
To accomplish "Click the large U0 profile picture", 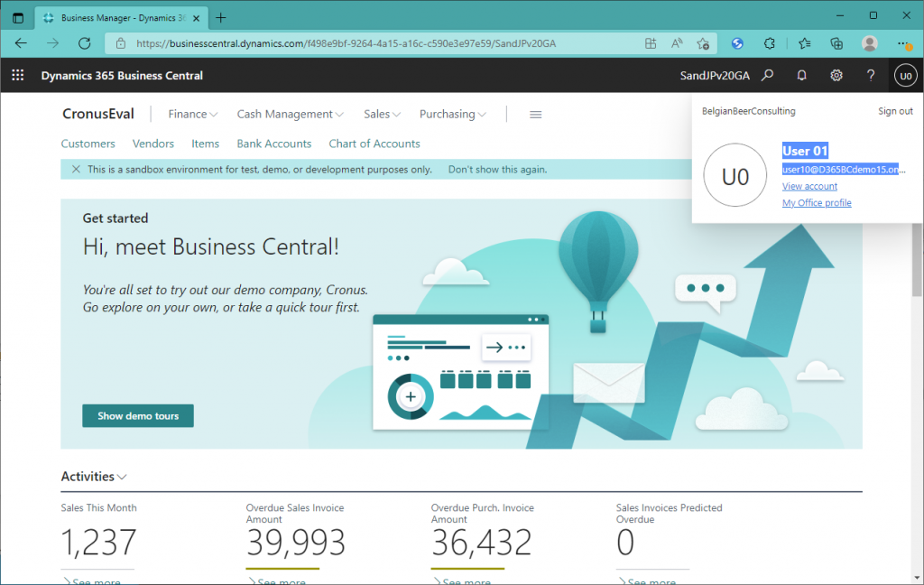I will pos(735,175).
